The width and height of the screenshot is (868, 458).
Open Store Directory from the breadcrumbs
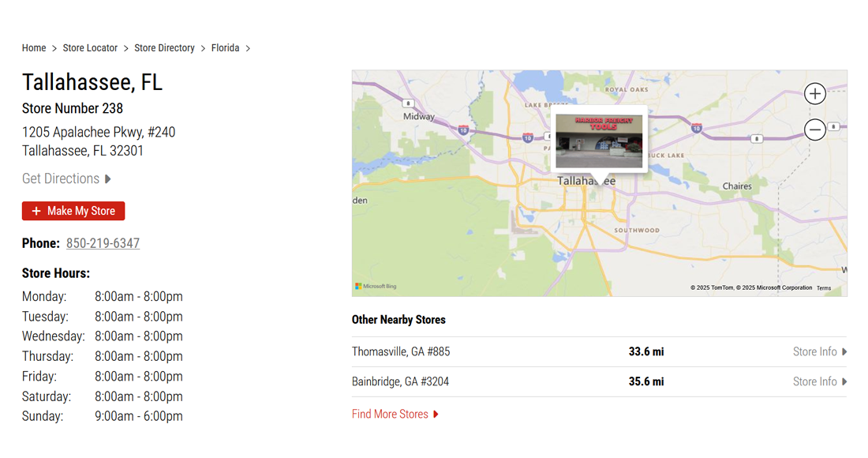pyautogui.click(x=164, y=47)
